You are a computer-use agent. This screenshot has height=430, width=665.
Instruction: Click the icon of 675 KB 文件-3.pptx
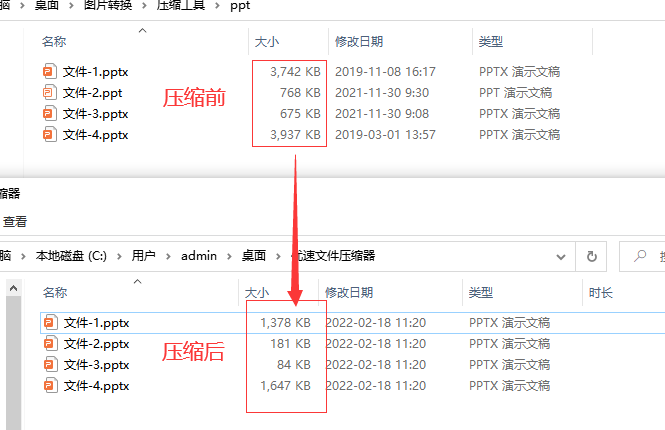coord(50,114)
